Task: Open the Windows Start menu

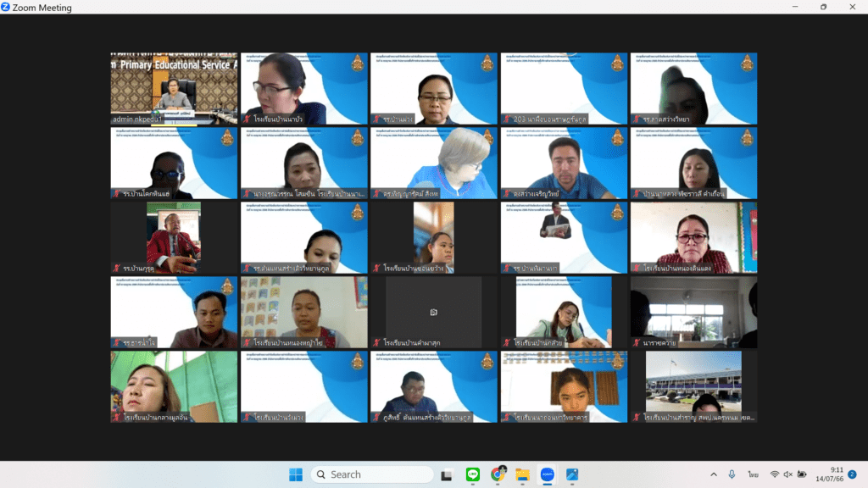Action: point(296,474)
